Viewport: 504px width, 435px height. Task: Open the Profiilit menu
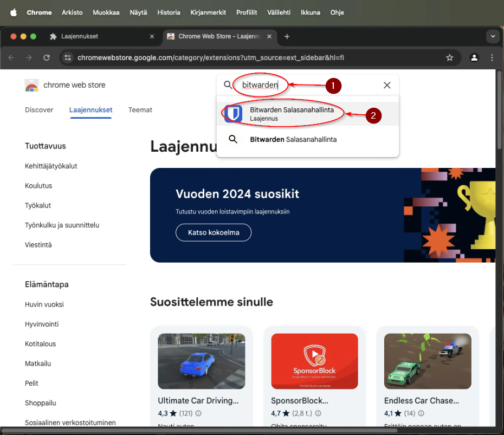(247, 12)
